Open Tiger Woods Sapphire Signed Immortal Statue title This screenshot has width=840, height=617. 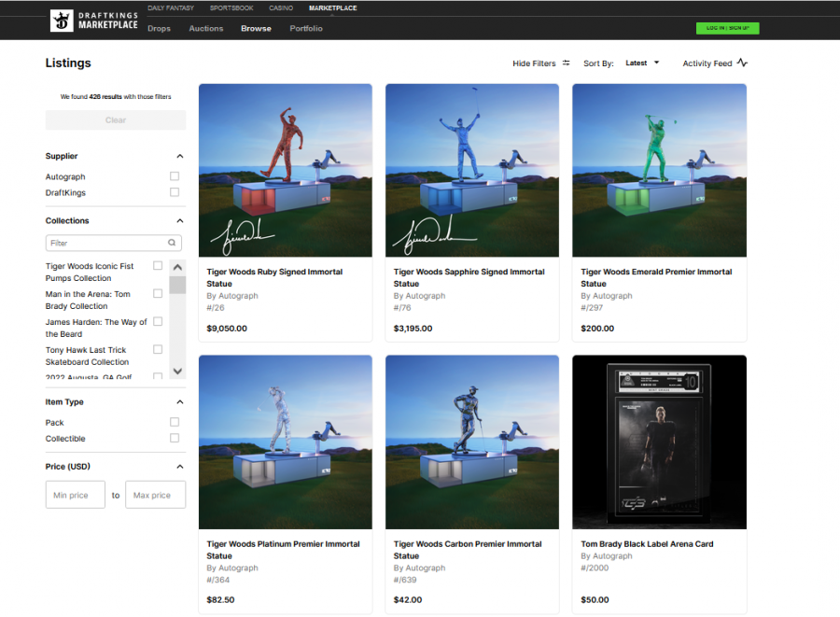point(469,277)
